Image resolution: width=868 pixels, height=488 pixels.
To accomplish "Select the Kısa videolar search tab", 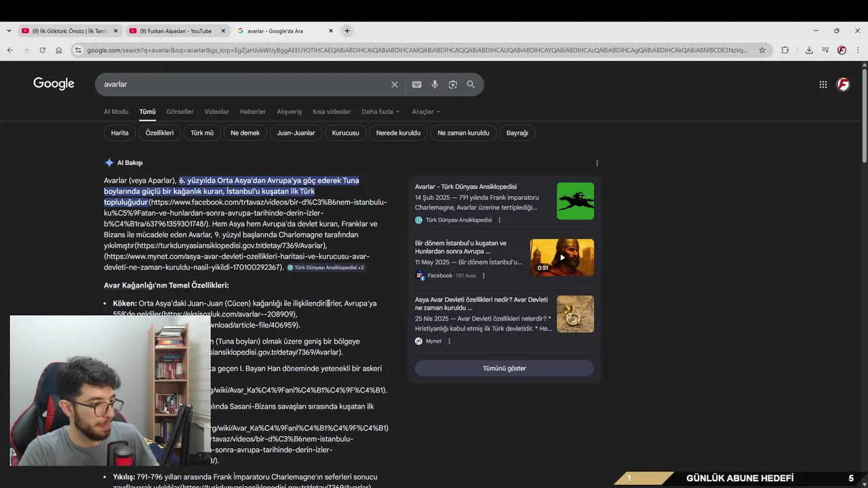I will (332, 112).
